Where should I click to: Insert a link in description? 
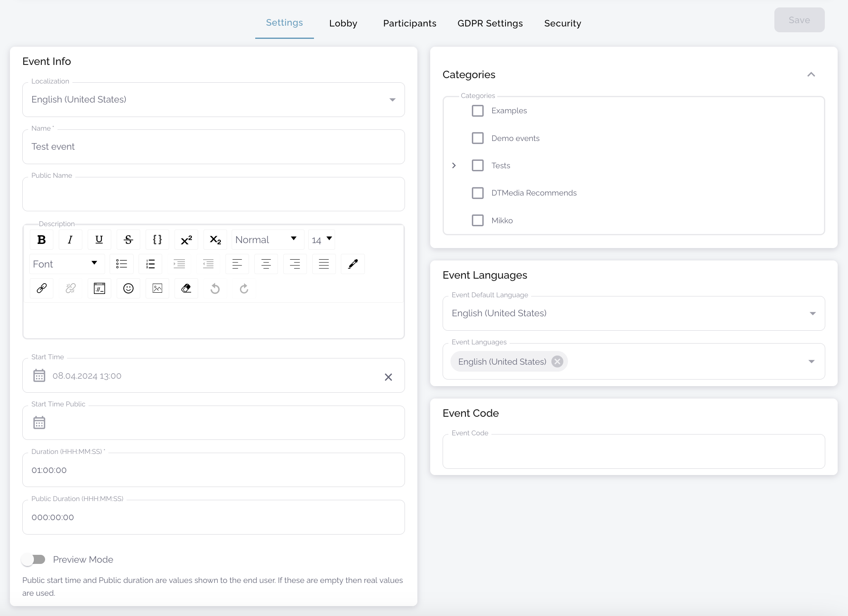41,288
